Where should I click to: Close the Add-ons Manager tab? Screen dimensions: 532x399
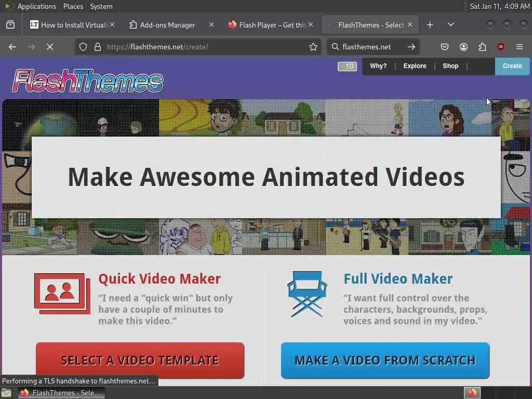click(211, 25)
